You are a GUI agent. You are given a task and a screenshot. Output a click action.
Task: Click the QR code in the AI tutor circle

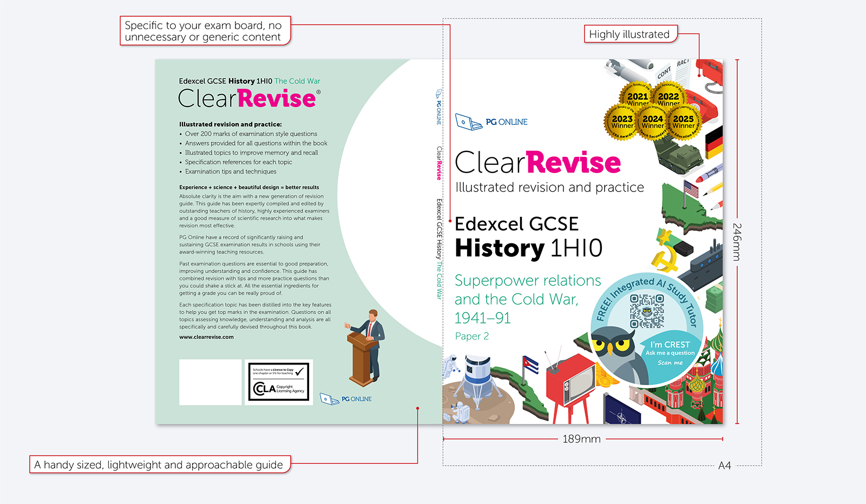[x=647, y=311]
